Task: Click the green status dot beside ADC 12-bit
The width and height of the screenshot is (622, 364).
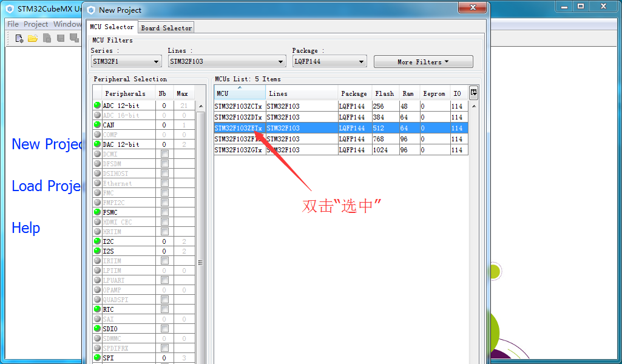Action: pyautogui.click(x=97, y=105)
